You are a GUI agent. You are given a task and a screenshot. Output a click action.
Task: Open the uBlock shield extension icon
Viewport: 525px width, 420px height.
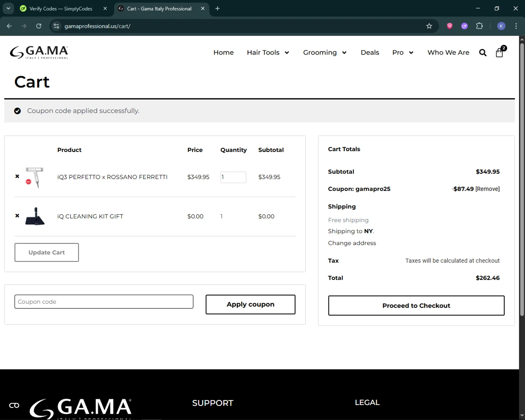click(450, 26)
